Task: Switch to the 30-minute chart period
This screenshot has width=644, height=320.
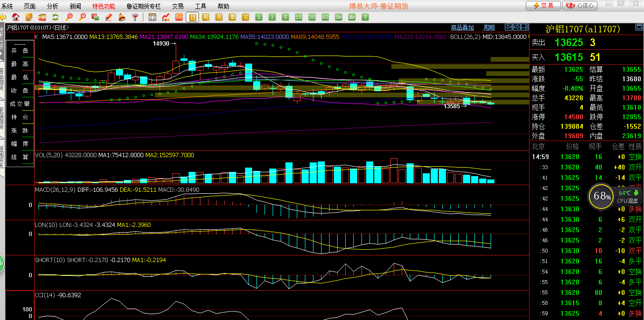Action: [x=312, y=17]
